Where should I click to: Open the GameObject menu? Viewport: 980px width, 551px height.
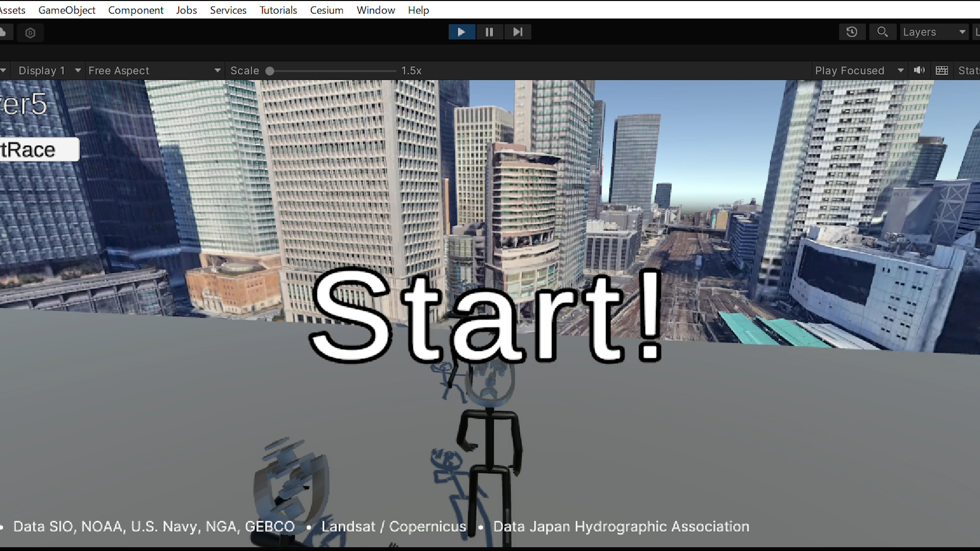tap(67, 10)
